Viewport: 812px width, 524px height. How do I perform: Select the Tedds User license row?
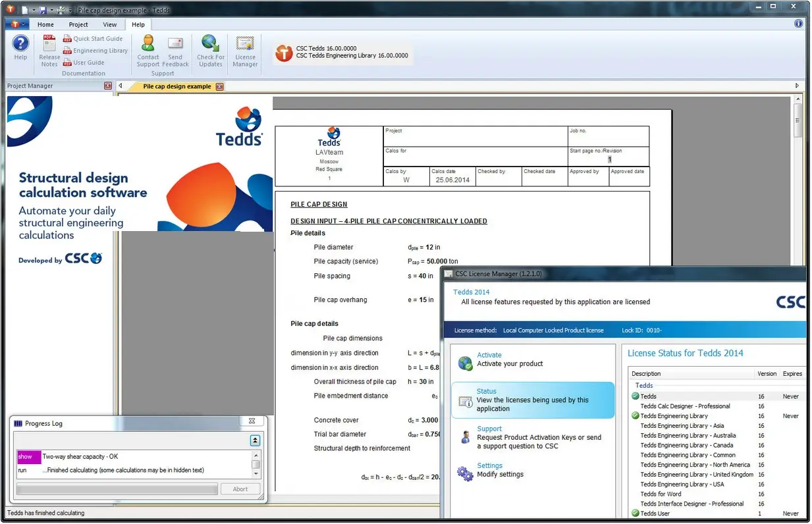tap(718, 513)
